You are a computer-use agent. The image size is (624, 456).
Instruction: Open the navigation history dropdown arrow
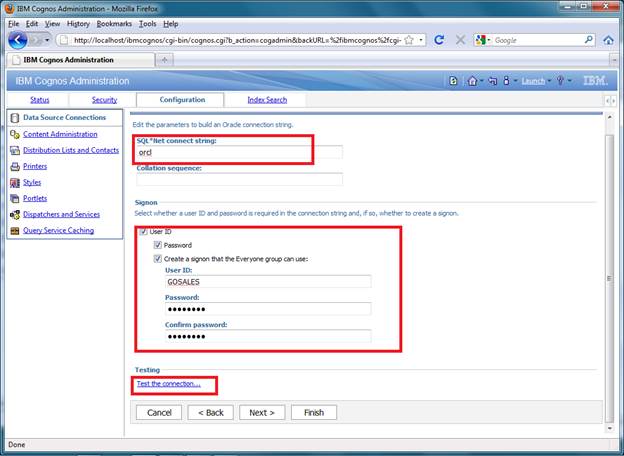pos(47,40)
